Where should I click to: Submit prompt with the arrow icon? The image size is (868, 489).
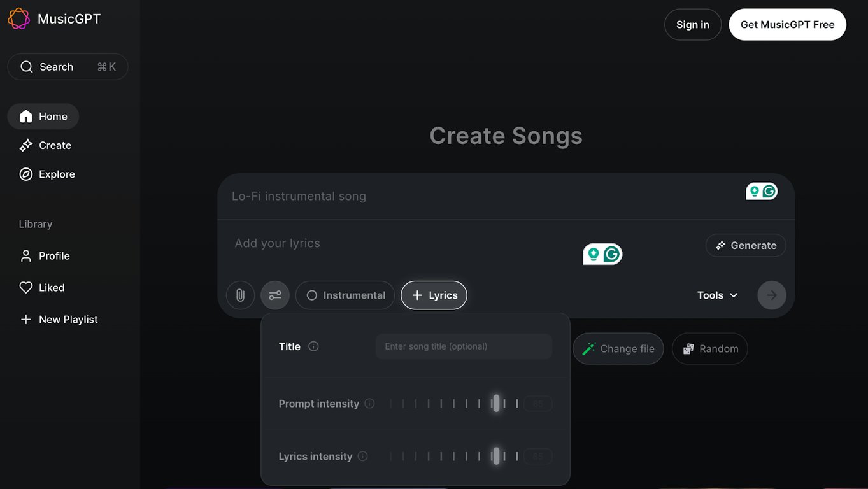click(771, 295)
